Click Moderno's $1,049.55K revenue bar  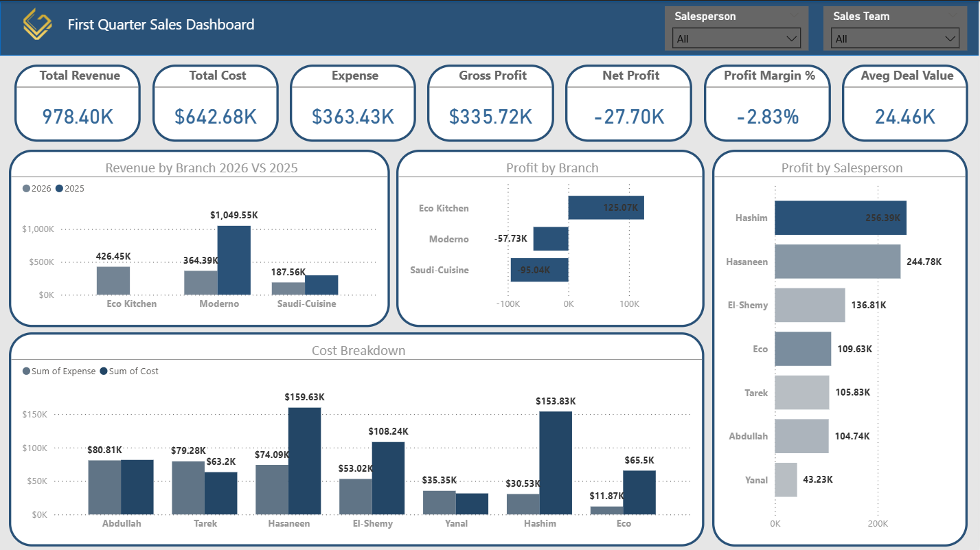[x=233, y=261]
